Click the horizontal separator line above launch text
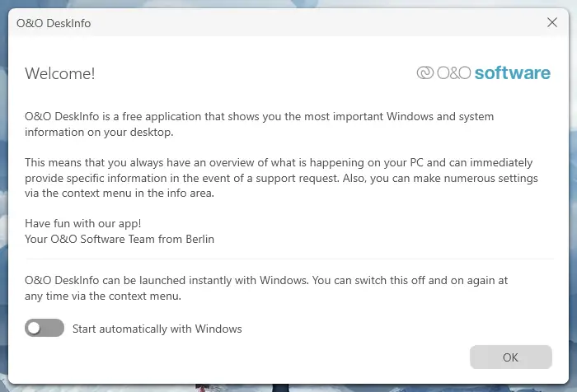 (x=288, y=259)
